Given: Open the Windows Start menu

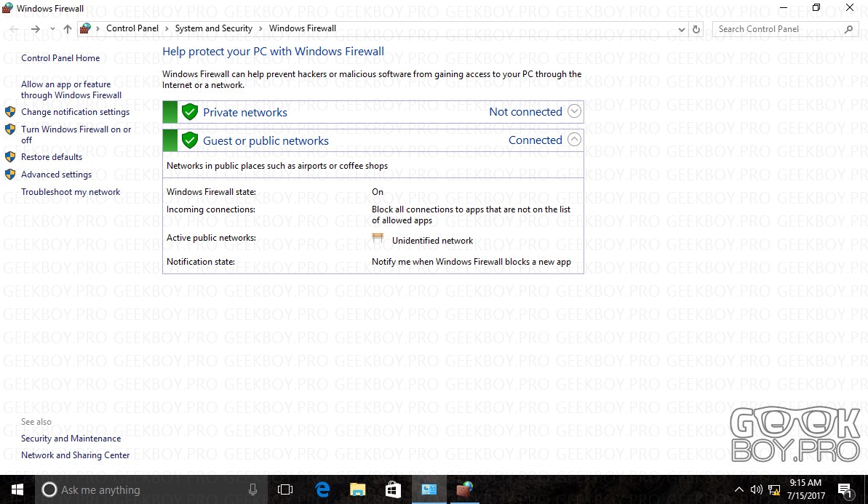Looking at the screenshot, I should click(x=17, y=489).
